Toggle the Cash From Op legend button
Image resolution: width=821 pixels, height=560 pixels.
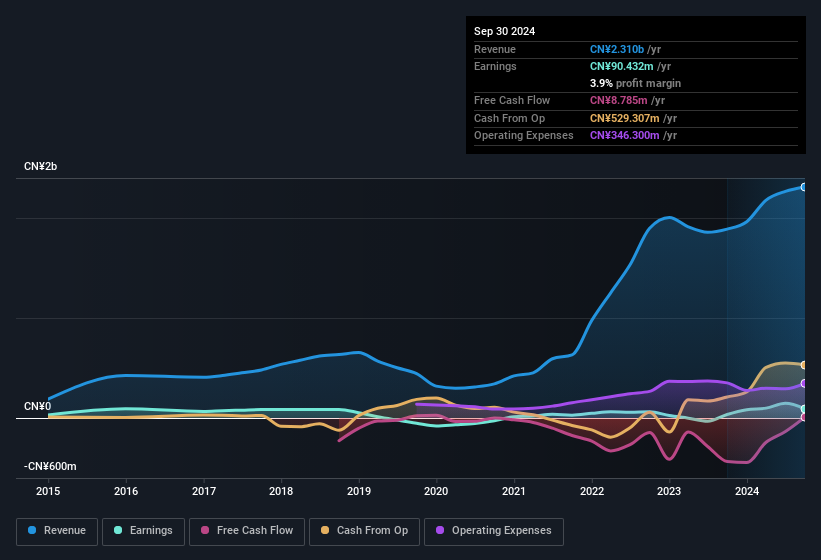pos(364,531)
